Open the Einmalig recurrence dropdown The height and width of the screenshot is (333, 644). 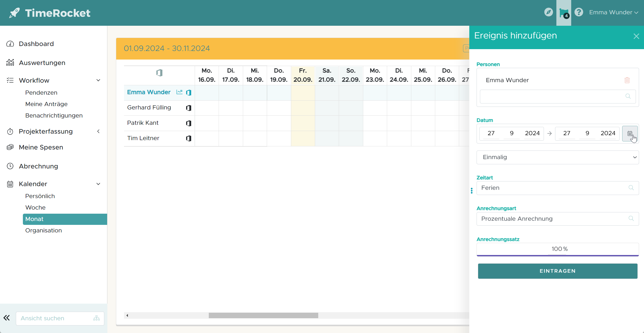557,157
